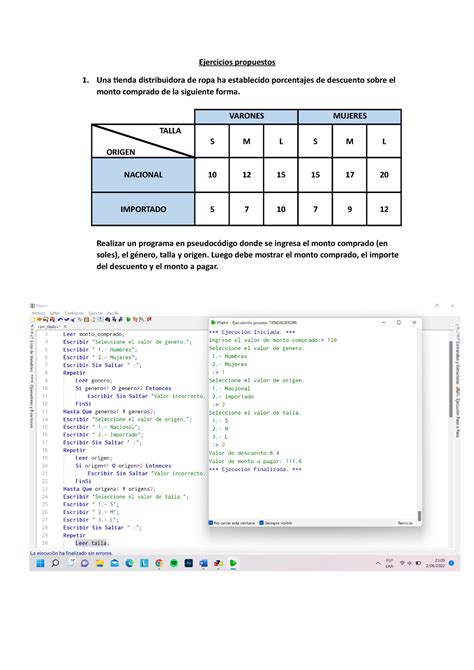Click the Reiniciar button in the execution window
474x670 pixels.
pyautogui.click(x=405, y=523)
